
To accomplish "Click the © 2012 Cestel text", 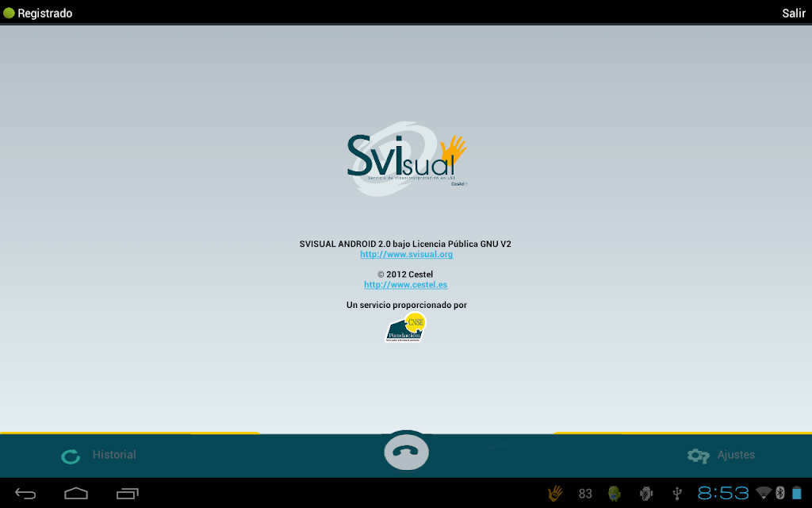I will coord(405,274).
